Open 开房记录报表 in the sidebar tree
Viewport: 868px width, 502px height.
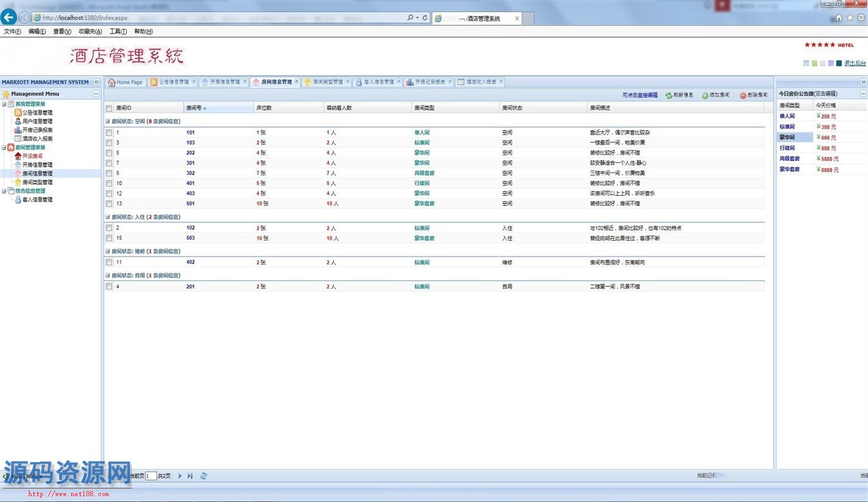pos(37,130)
